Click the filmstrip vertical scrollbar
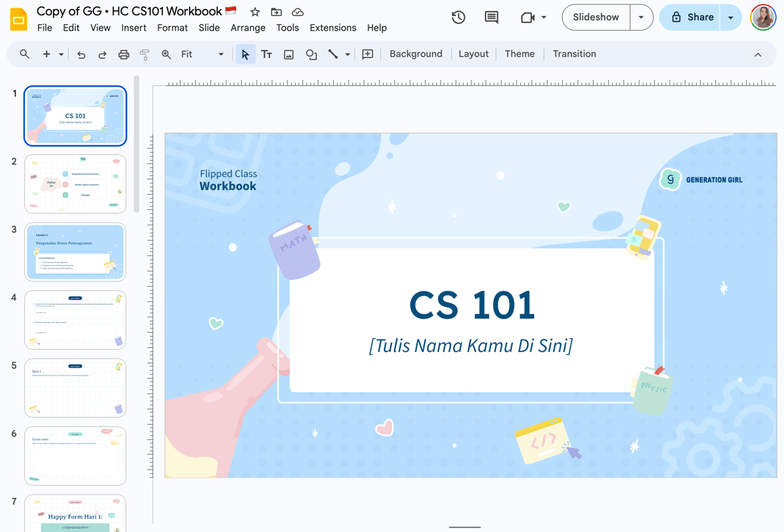Viewport: 784px width, 532px height. pos(136,145)
